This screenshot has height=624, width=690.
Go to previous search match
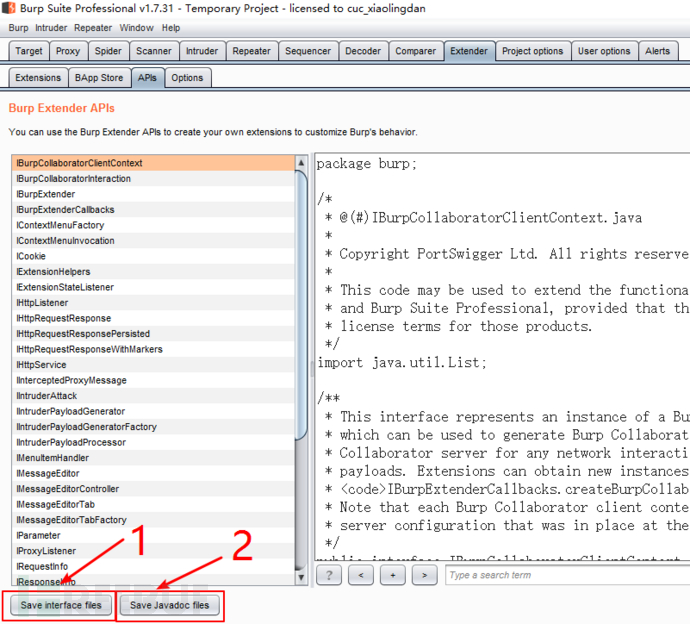tap(361, 575)
